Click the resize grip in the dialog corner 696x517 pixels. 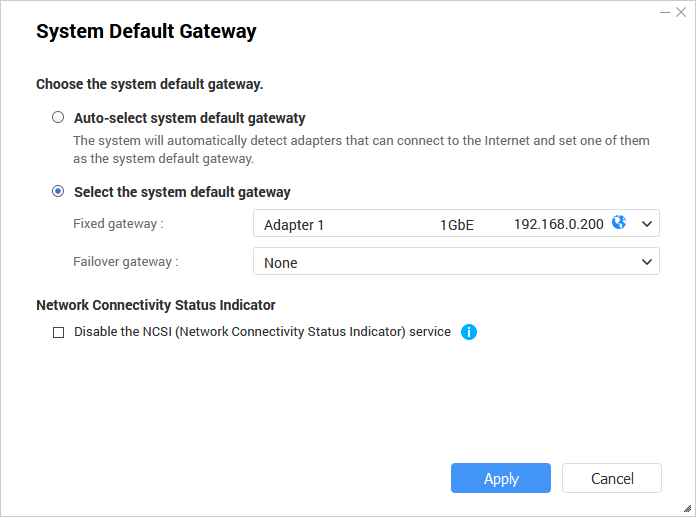pyautogui.click(x=686, y=508)
